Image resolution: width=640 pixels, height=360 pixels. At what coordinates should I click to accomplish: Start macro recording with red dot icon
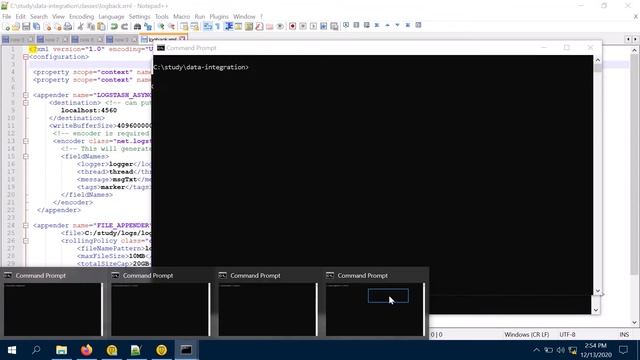pyautogui.click(x=292, y=26)
